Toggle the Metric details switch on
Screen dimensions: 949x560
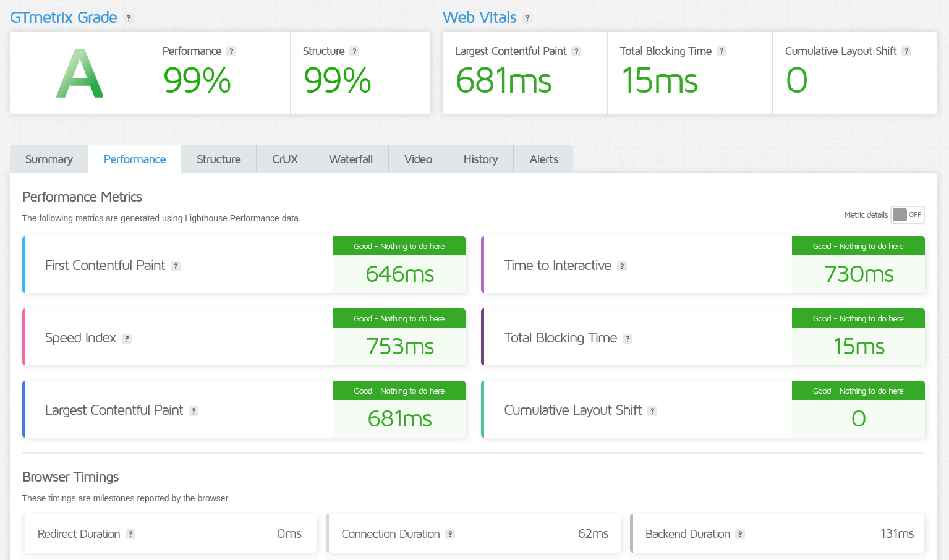point(908,214)
